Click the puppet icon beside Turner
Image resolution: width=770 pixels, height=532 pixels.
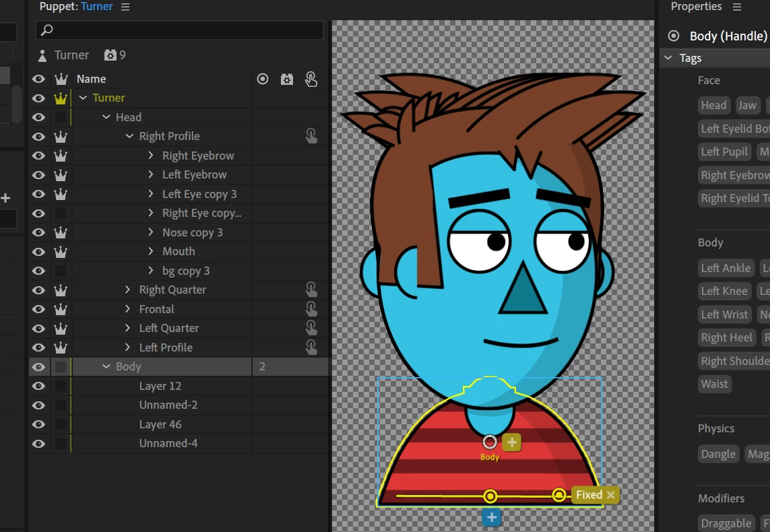pos(42,55)
